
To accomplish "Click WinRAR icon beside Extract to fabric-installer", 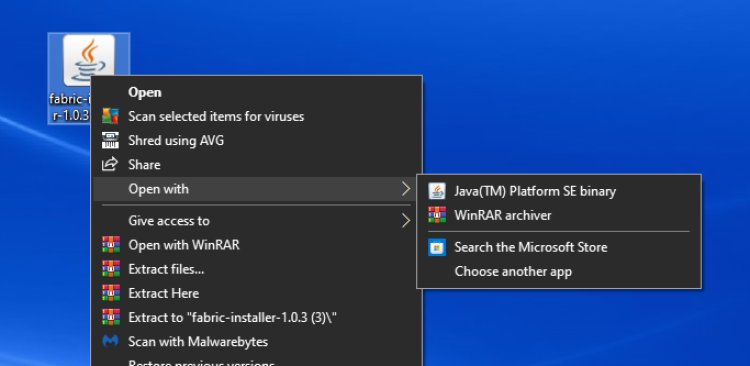I will point(111,317).
